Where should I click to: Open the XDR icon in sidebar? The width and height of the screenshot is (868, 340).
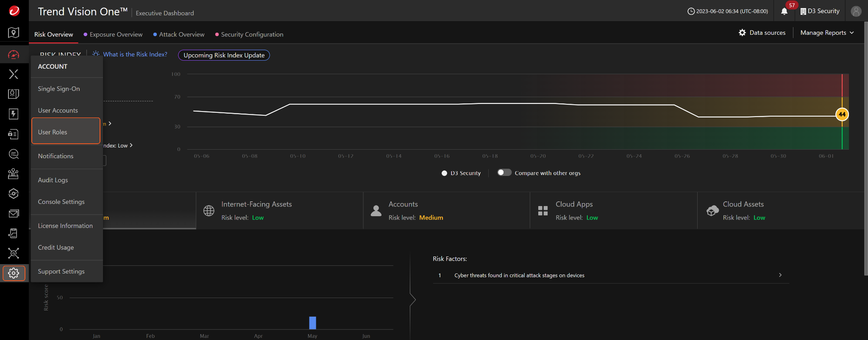pos(14,74)
